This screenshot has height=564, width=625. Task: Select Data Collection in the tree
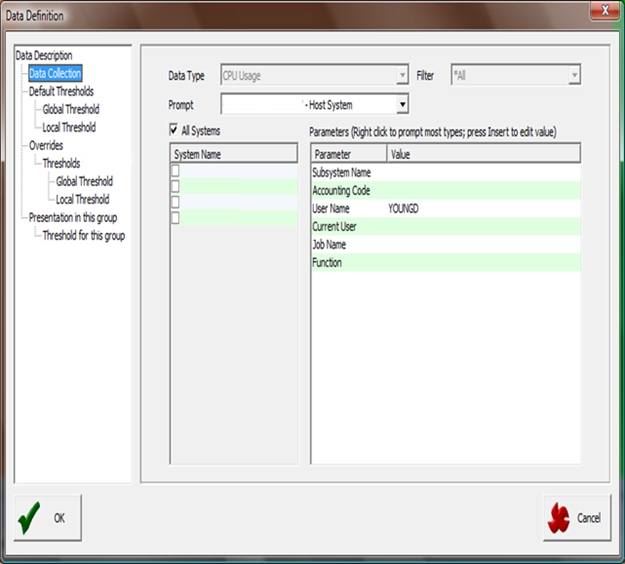[55, 73]
